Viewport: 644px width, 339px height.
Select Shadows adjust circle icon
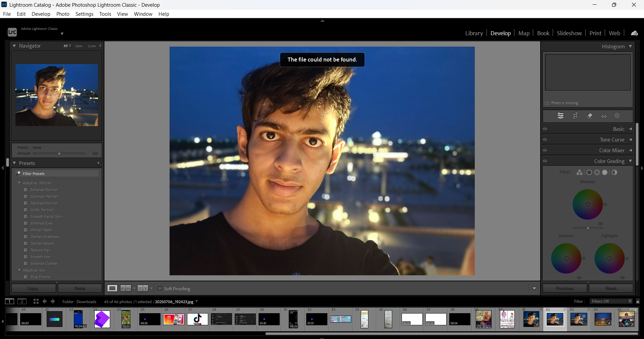tap(589, 172)
